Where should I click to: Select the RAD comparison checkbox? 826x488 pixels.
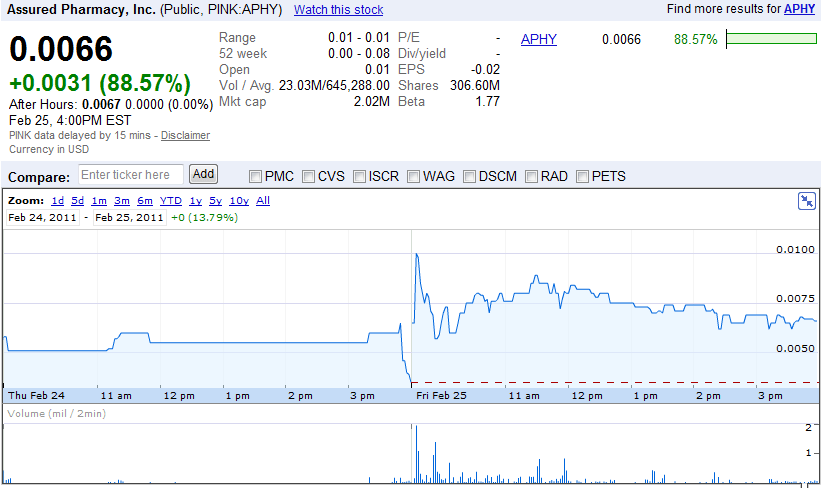pos(532,177)
